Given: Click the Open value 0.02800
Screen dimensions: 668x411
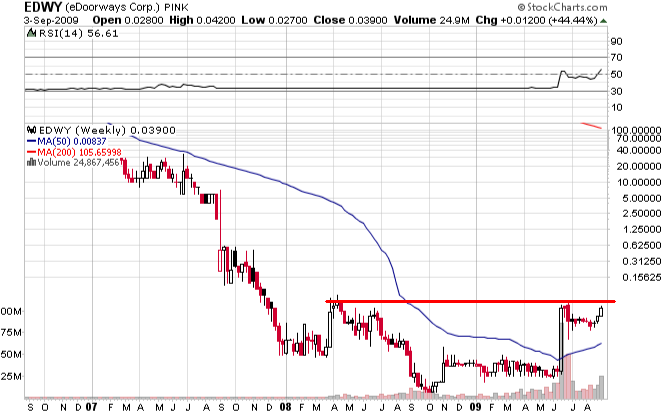Looking at the screenshot, I should (145, 20).
